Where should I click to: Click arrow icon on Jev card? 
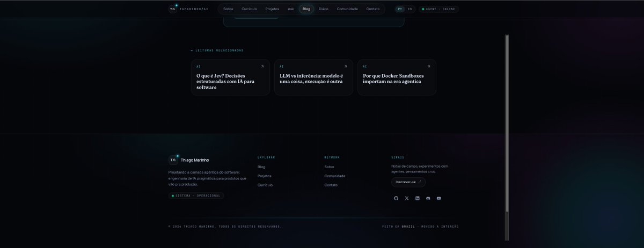262,66
